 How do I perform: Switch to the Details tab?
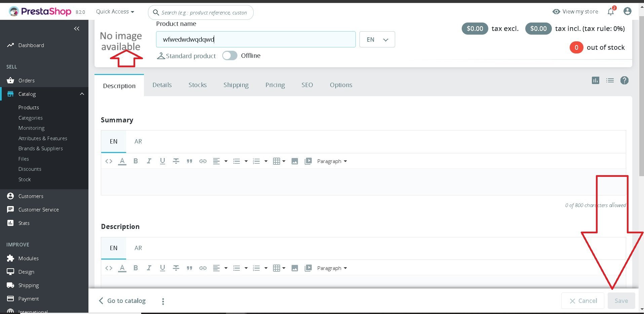click(162, 85)
